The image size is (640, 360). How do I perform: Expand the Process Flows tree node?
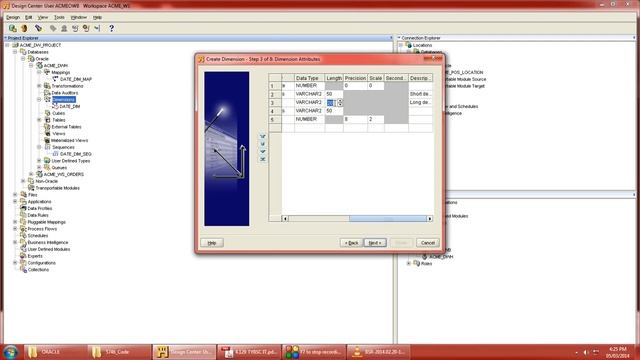tap(15, 229)
